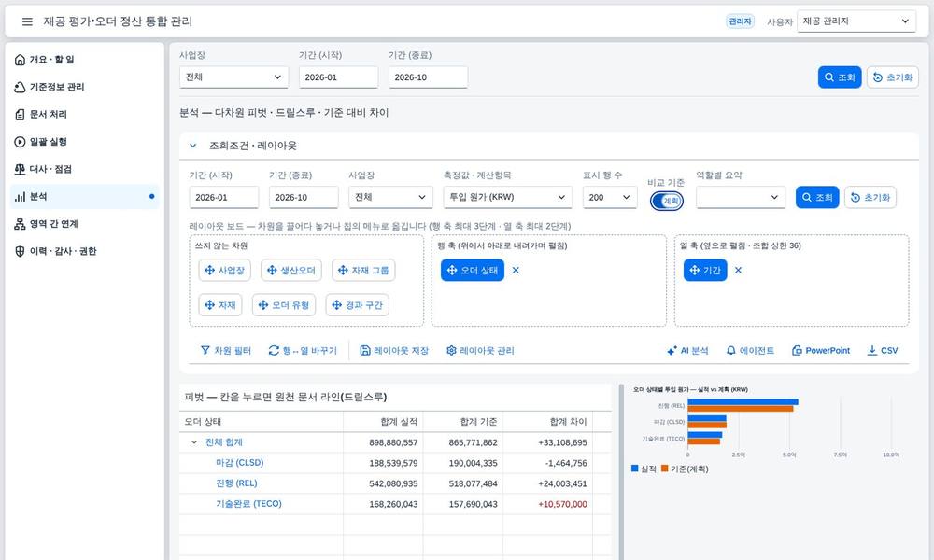Screen dimensions: 934x560
Task: Open 문서 처리 in sidebar
Action: point(85,114)
